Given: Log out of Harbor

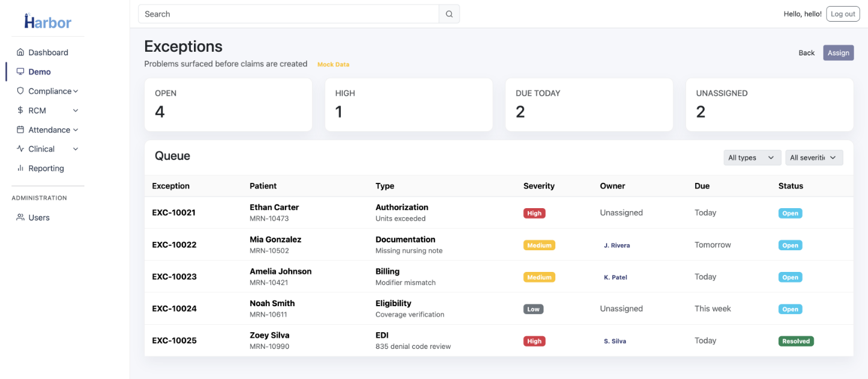Looking at the screenshot, I should (x=843, y=13).
